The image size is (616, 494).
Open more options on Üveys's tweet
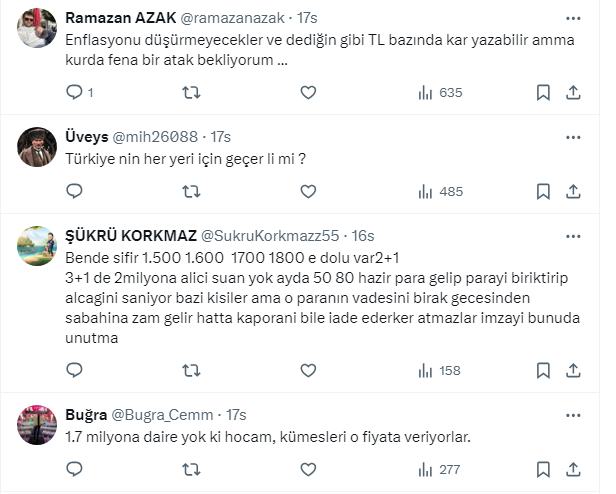pos(571,135)
